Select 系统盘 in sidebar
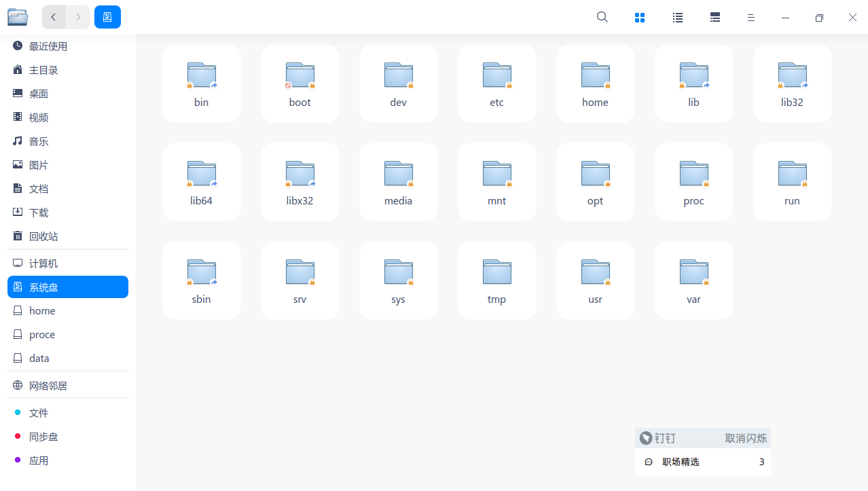This screenshot has width=868, height=491. coord(68,287)
